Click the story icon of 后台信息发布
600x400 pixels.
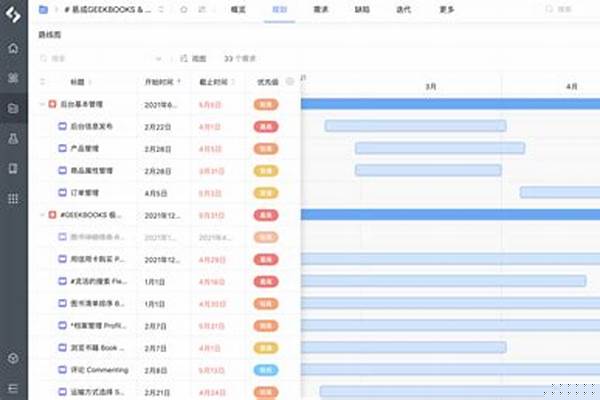click(x=62, y=126)
